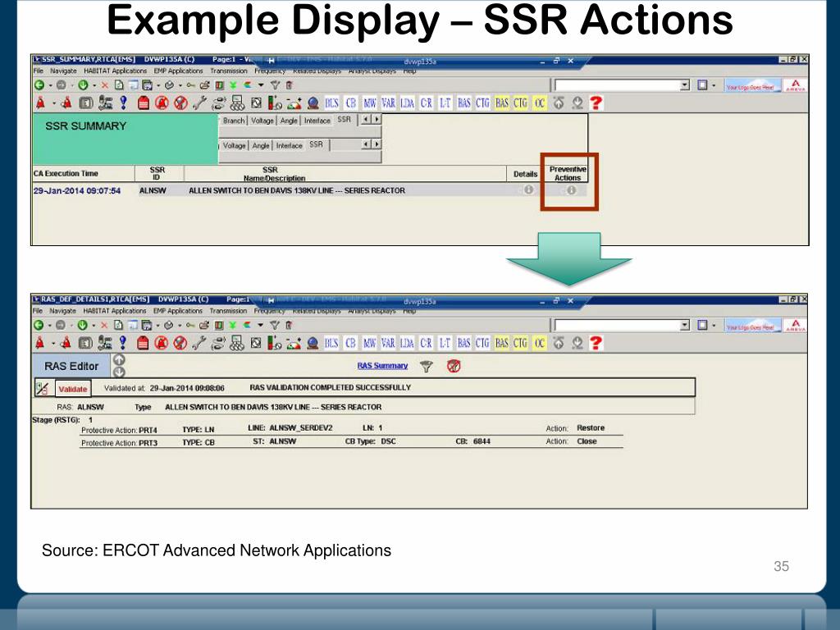Click green down-arrow icon in SSR_SUMMARY toolbar
The height and width of the screenshot is (630, 840).
tap(83, 85)
